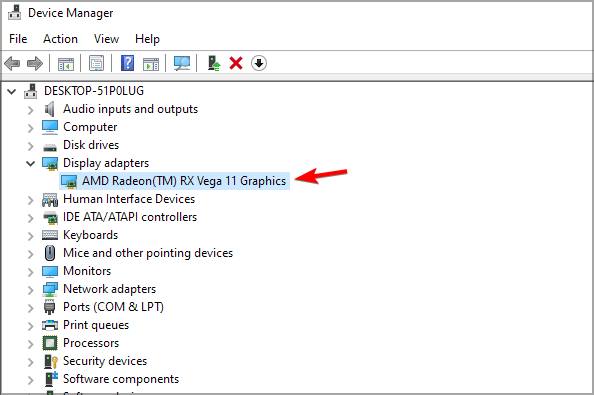The width and height of the screenshot is (594, 395).
Task: Select Audio inputs and outputs label
Action: tap(130, 109)
